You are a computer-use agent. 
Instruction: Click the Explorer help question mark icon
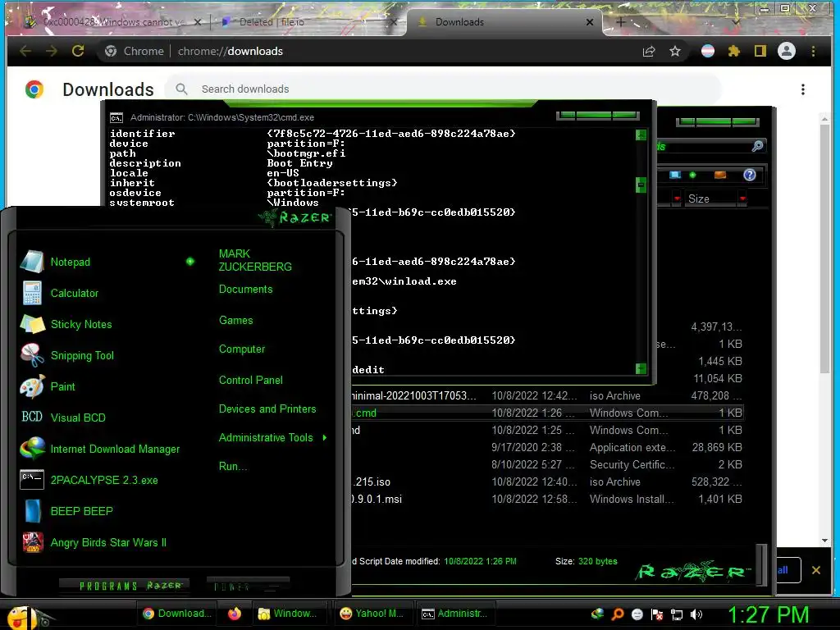coord(750,175)
